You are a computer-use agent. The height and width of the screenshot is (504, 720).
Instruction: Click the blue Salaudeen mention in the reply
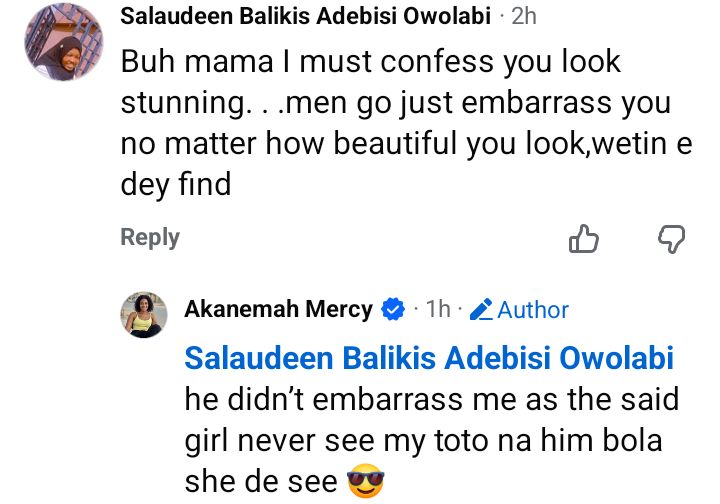(x=430, y=358)
